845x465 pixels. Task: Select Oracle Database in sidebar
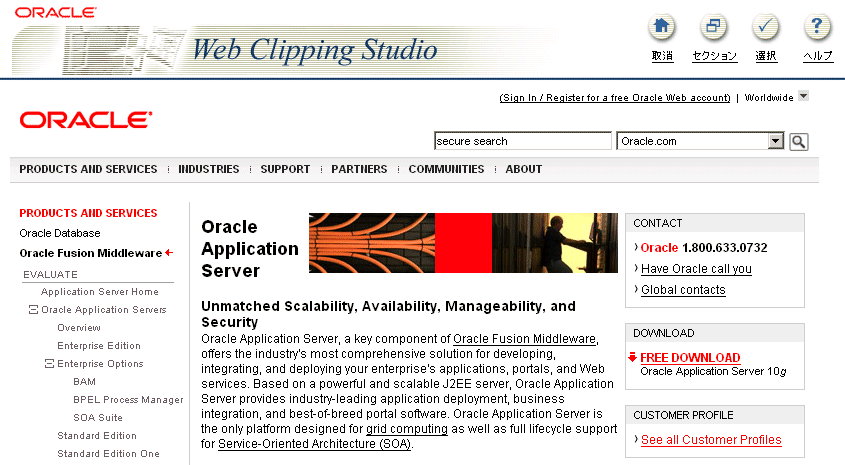60,233
